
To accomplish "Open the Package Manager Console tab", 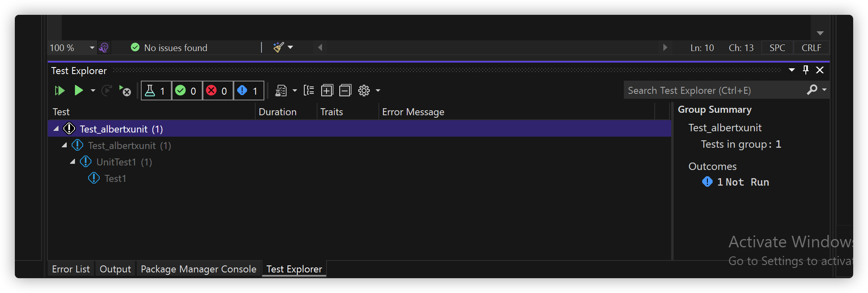I will 198,269.
